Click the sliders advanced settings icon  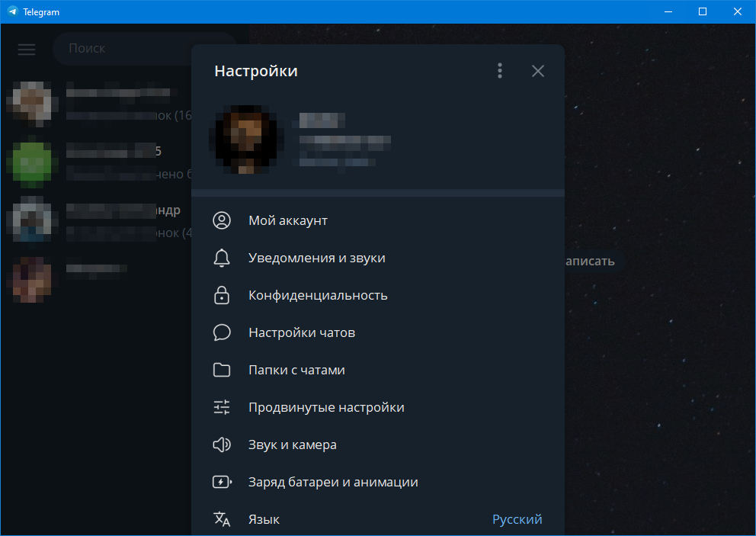222,407
